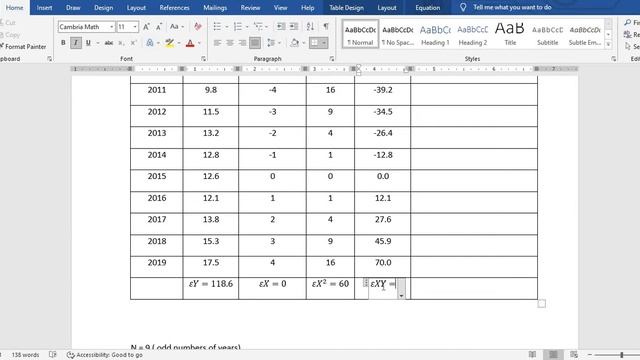Apply borders to cell
Image resolution: width=640 pixels, height=360 pixels.
click(x=314, y=43)
